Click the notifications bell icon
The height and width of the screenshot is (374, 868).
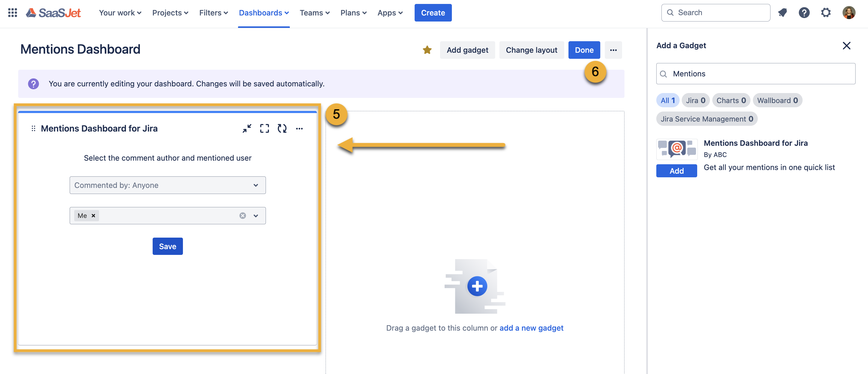[x=782, y=13]
